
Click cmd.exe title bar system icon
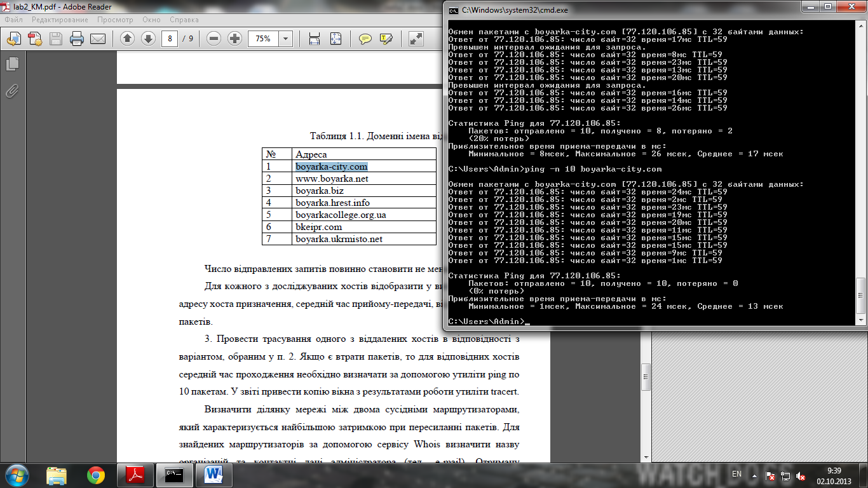453,10
